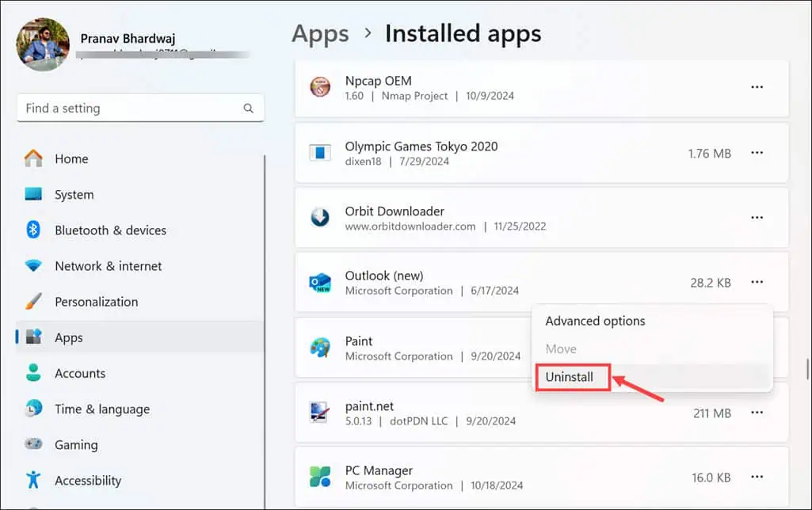Click the System sidebar icon
The image size is (812, 510).
32,194
